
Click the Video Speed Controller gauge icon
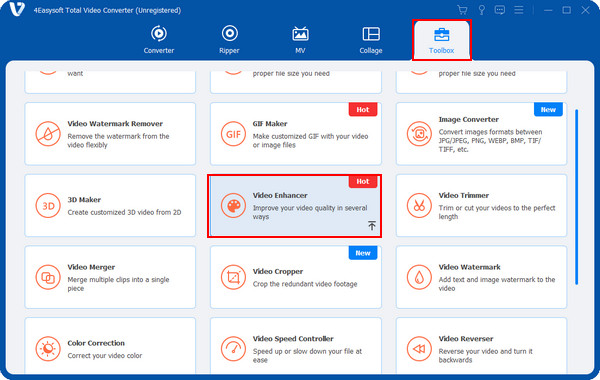point(233,349)
